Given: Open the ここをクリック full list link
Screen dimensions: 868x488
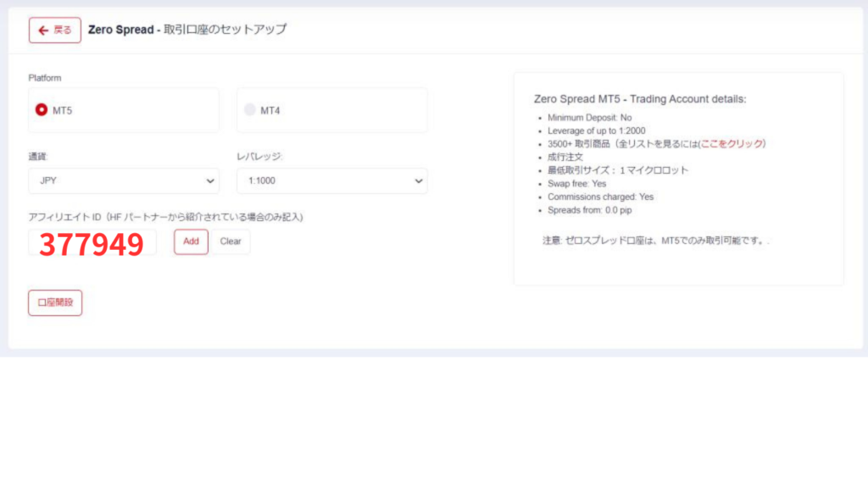Looking at the screenshot, I should coord(732,144).
